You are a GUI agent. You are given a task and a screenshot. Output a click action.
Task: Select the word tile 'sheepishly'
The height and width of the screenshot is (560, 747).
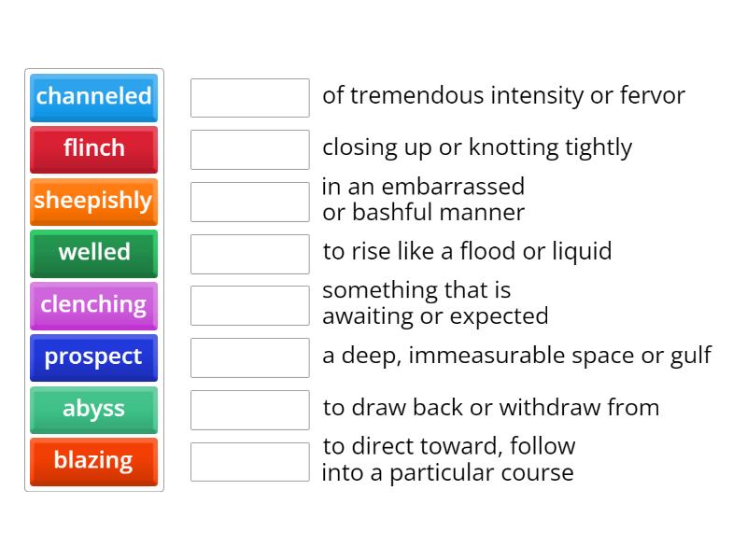click(93, 202)
